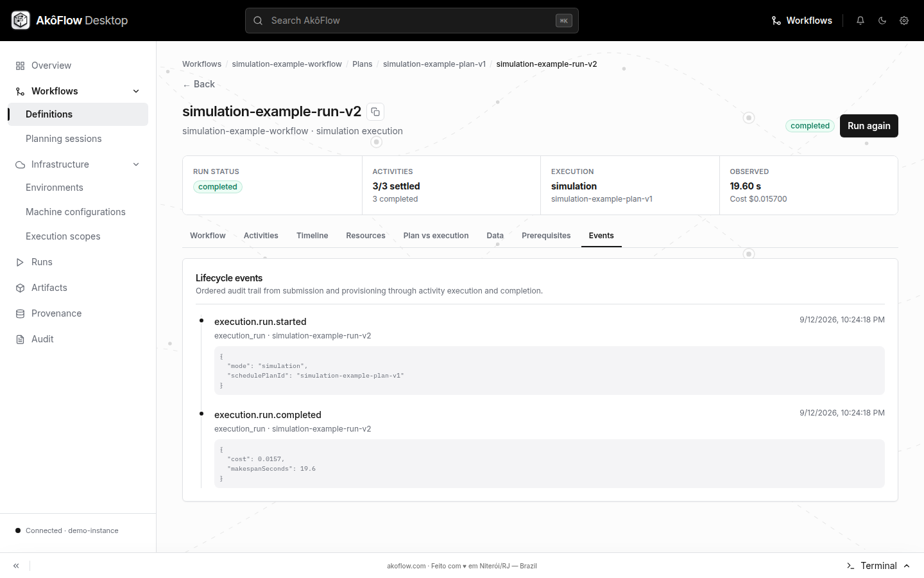Select the Events tab
The height and width of the screenshot is (578, 924).
click(x=601, y=236)
